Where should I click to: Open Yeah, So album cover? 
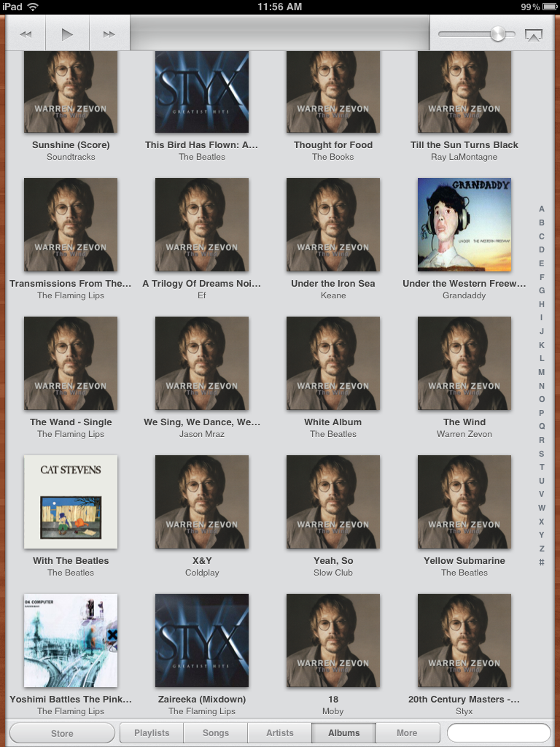pos(332,502)
